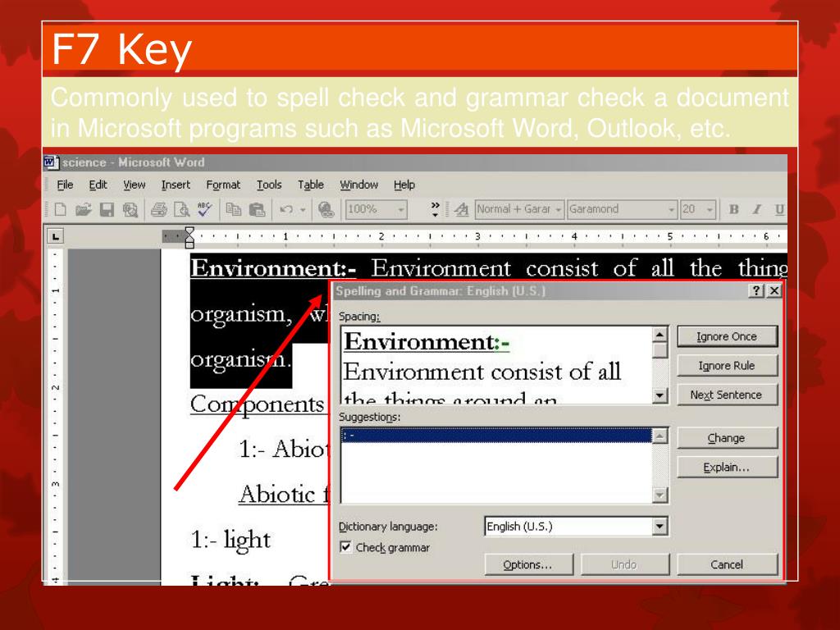
Task: Click up arrow of the Spacing text scrollbar
Action: [660, 335]
